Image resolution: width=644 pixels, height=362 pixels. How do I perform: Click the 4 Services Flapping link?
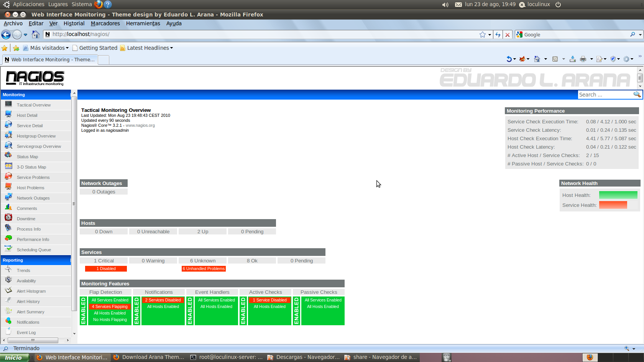click(x=110, y=306)
